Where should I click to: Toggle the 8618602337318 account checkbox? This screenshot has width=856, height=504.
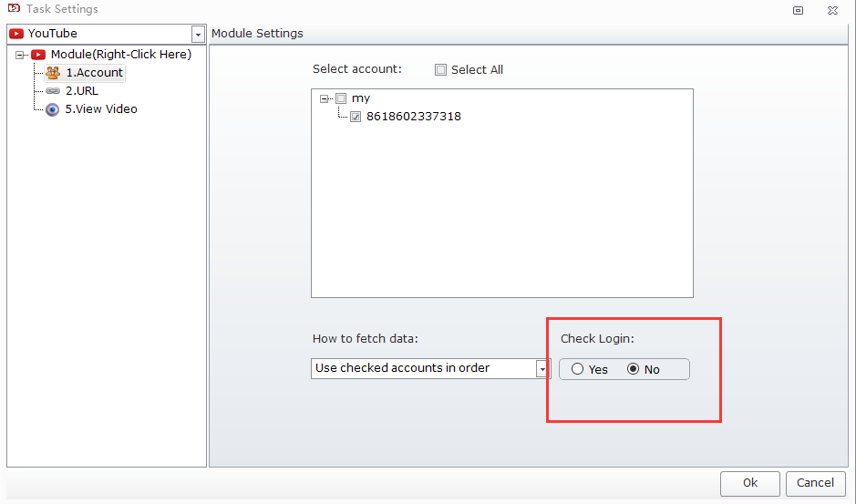pos(356,117)
